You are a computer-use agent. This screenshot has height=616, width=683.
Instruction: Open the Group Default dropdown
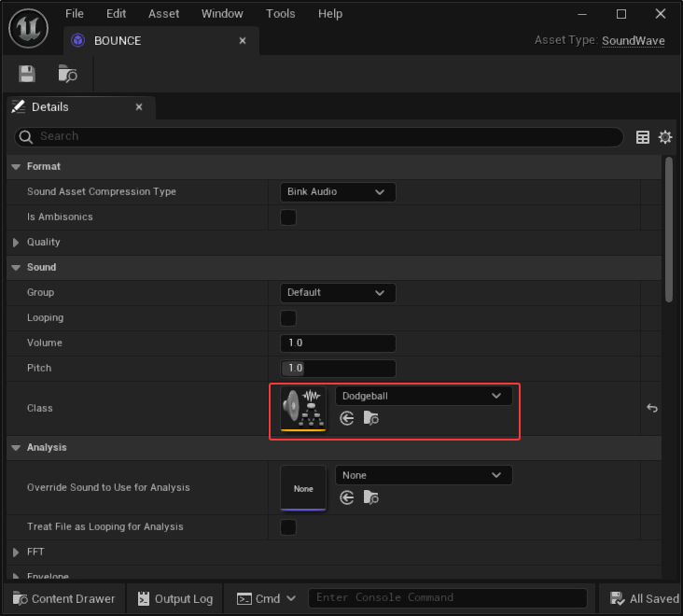click(338, 293)
